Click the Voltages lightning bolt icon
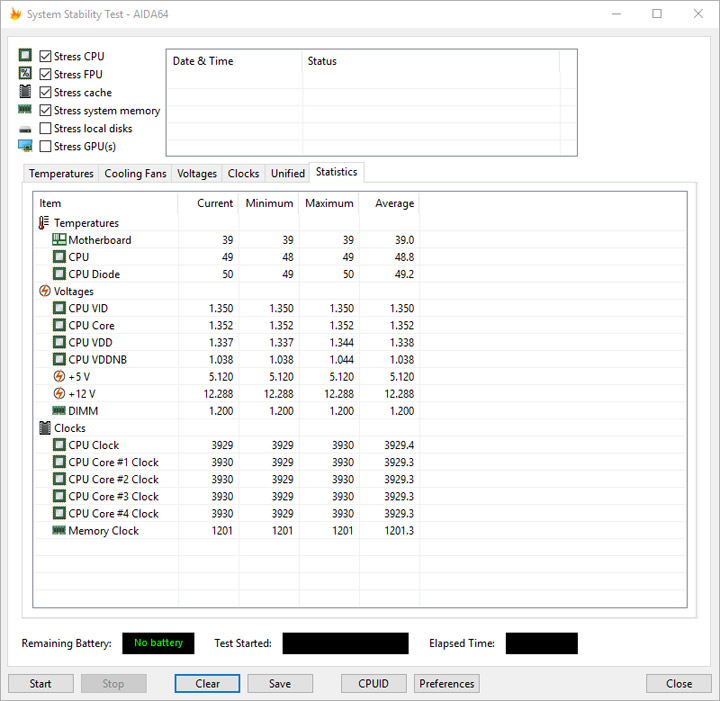 (x=45, y=291)
